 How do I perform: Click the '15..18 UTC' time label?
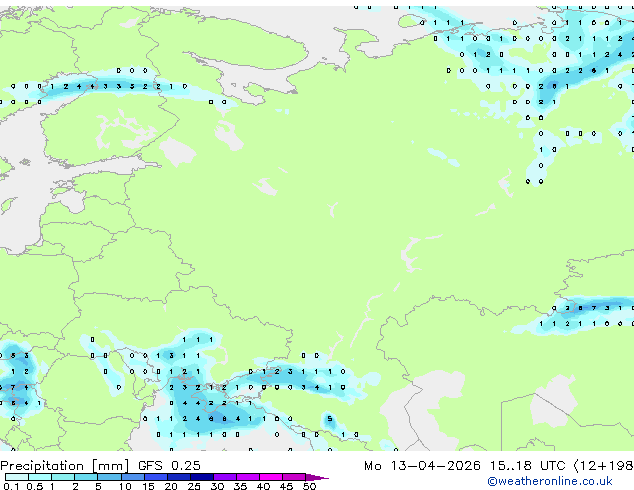pos(527,466)
